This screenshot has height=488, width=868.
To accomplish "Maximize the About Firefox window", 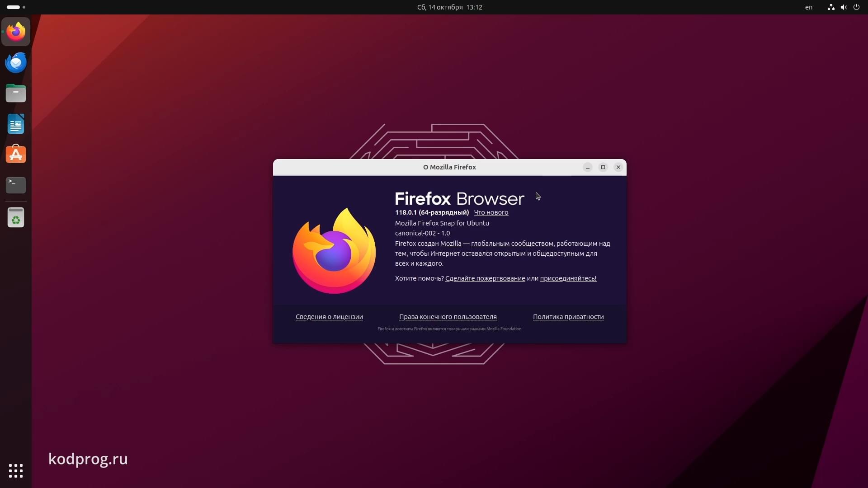I will click(603, 167).
